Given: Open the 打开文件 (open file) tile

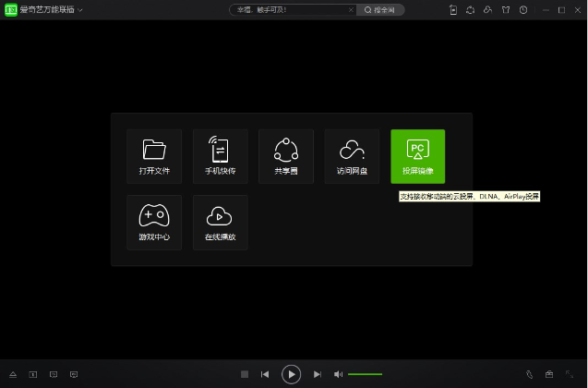Looking at the screenshot, I should [x=154, y=156].
